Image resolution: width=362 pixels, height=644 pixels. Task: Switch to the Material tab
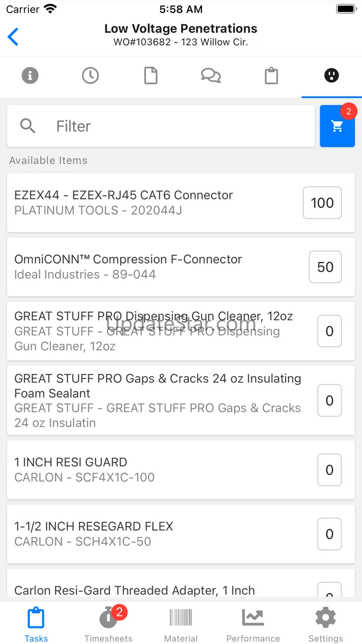[181, 624]
